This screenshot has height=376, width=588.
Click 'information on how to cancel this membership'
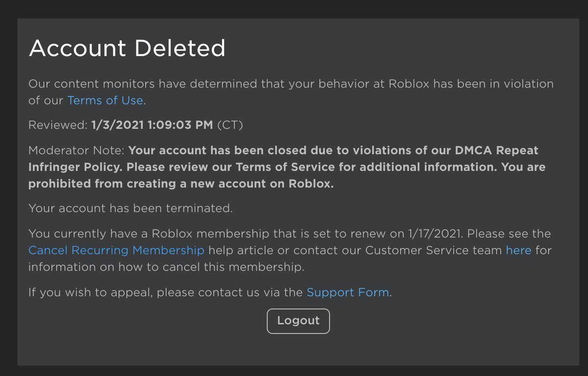(166, 267)
